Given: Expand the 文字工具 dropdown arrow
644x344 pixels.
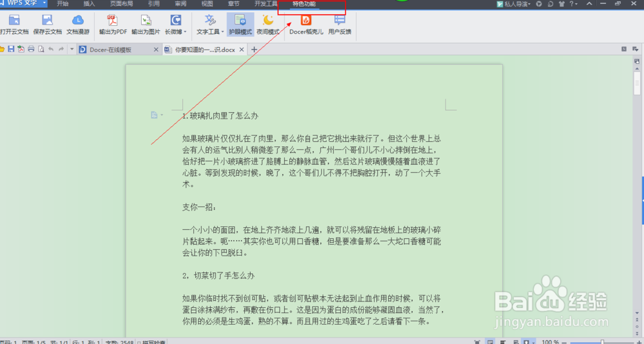Looking at the screenshot, I should [223, 32].
